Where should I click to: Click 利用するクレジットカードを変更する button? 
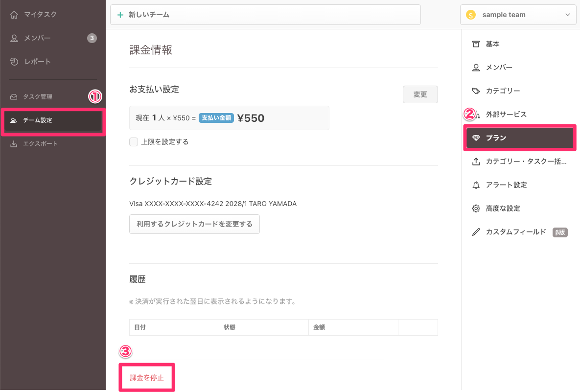194,224
